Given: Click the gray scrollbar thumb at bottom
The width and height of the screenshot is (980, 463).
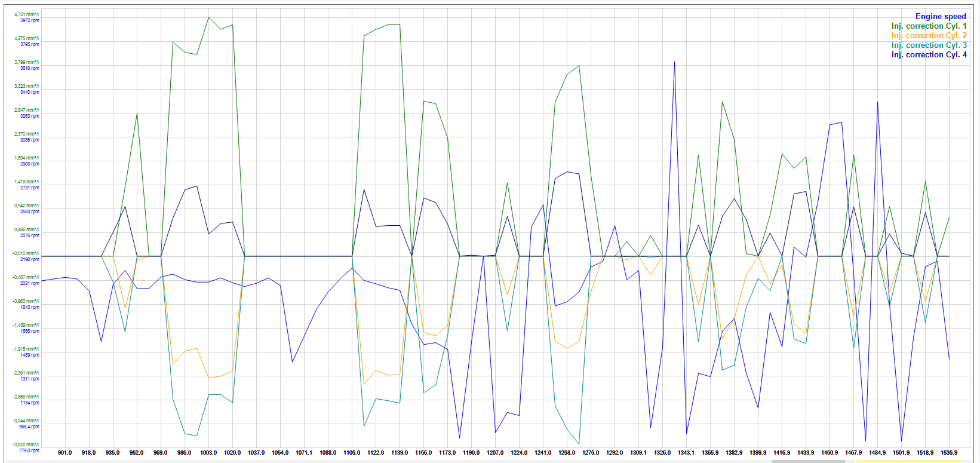Looking at the screenshot, I should tap(807, 461).
